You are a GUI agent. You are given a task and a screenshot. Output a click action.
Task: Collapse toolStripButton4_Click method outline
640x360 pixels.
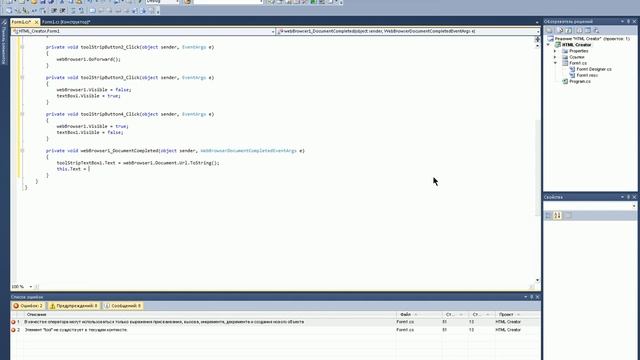[x=22, y=114]
